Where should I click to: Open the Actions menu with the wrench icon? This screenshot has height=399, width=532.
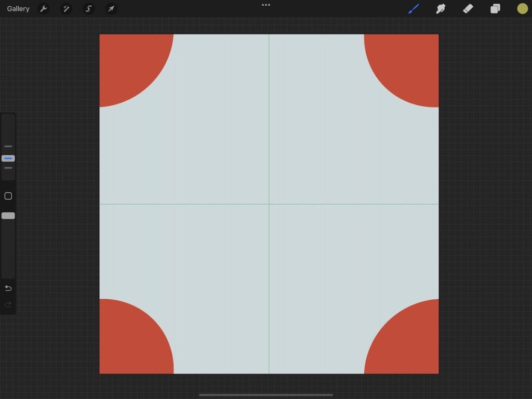pyautogui.click(x=44, y=8)
